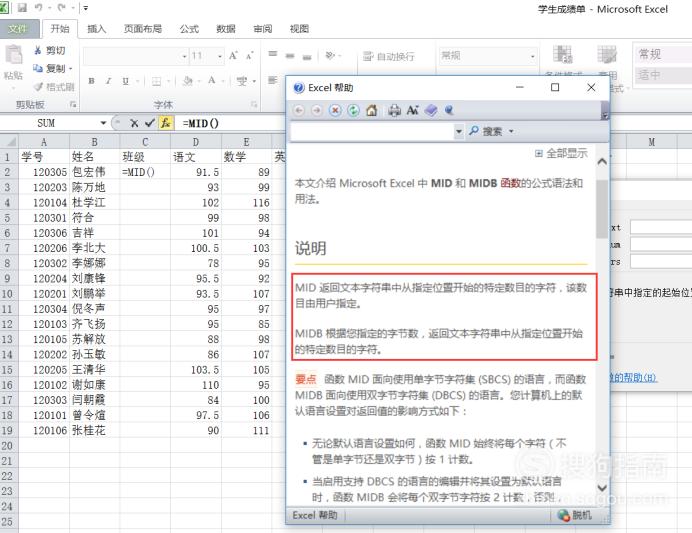
Task: Click the Fill Color bucket icon
Action: (188, 81)
